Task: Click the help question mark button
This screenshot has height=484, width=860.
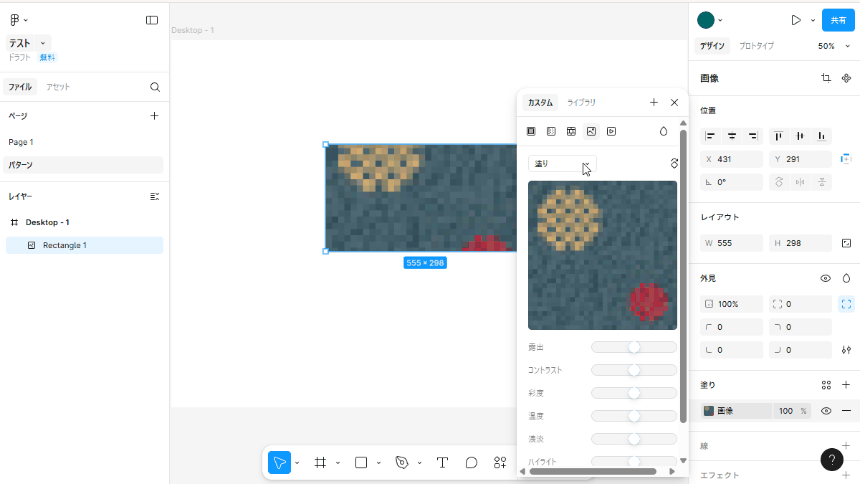Action: [x=831, y=459]
